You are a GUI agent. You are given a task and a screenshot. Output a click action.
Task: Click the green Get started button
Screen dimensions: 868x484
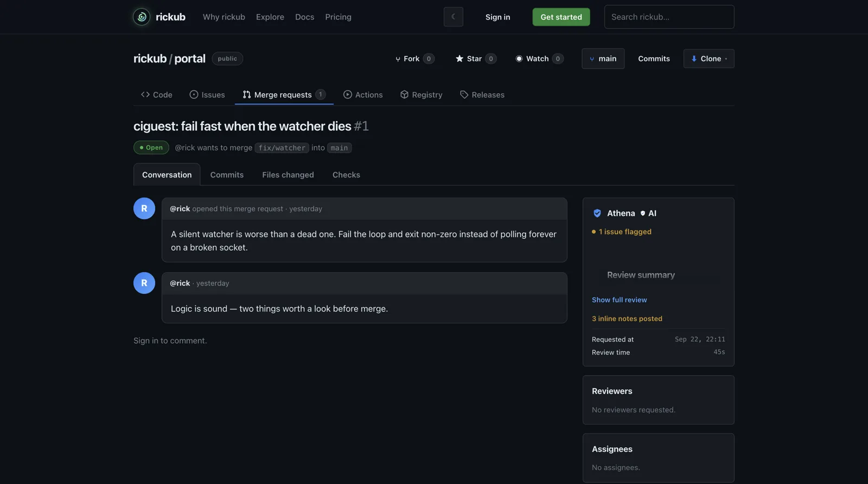coord(561,17)
